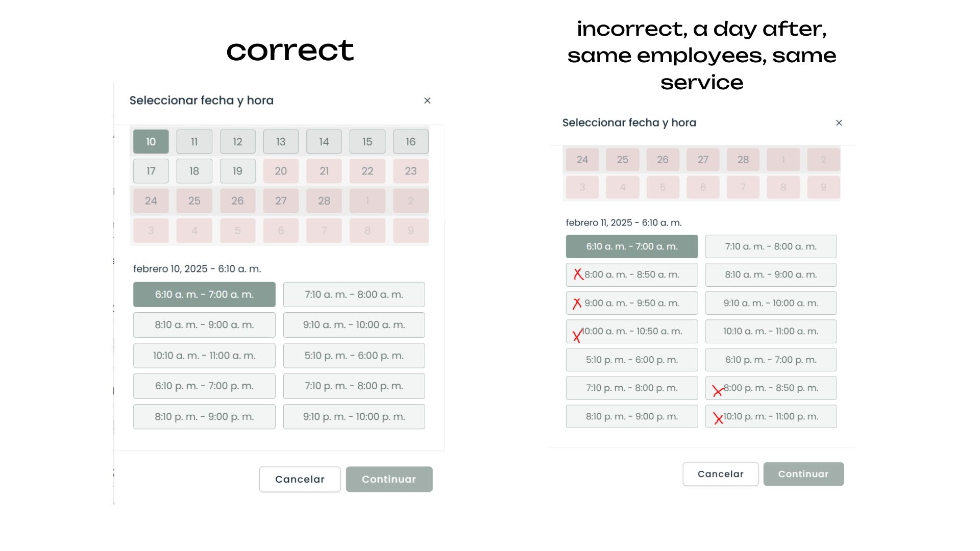Viewport: 980px width, 551px height.
Task: Select left 5:10 p. m. - 6:00 p. m. slot
Action: [x=354, y=356]
